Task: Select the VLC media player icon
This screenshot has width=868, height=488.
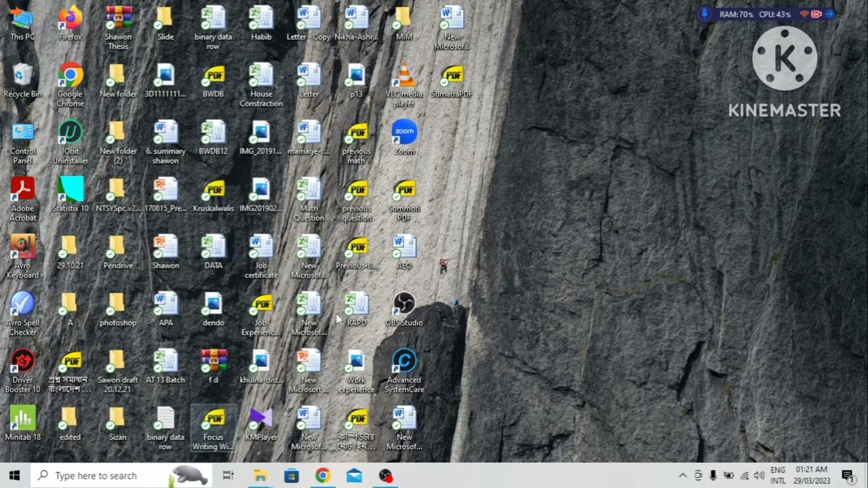Action: click(x=404, y=85)
